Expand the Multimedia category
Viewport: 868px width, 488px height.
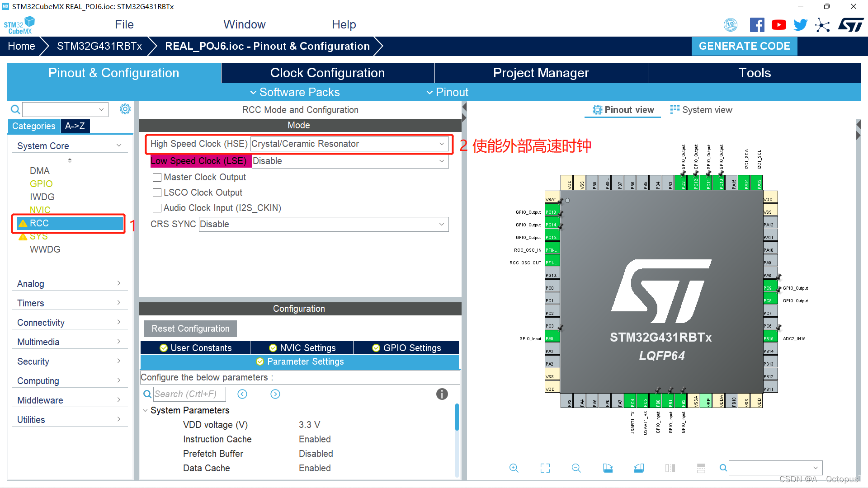tap(70, 342)
